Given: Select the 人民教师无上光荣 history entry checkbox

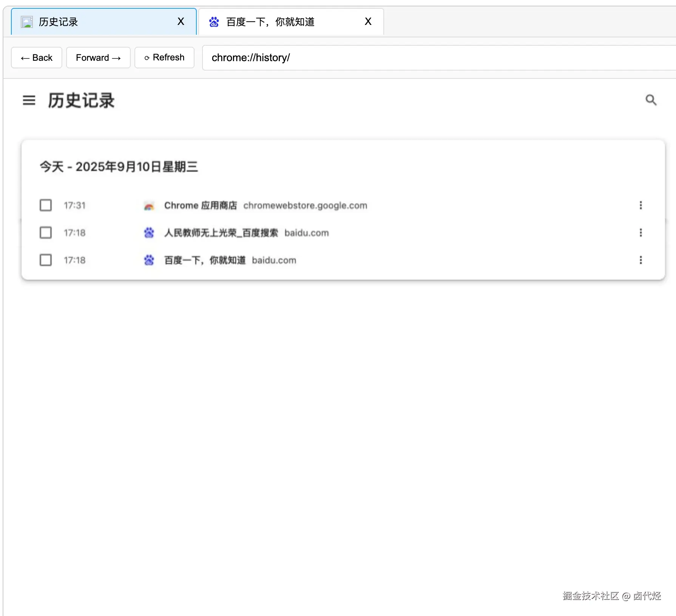Looking at the screenshot, I should [45, 233].
